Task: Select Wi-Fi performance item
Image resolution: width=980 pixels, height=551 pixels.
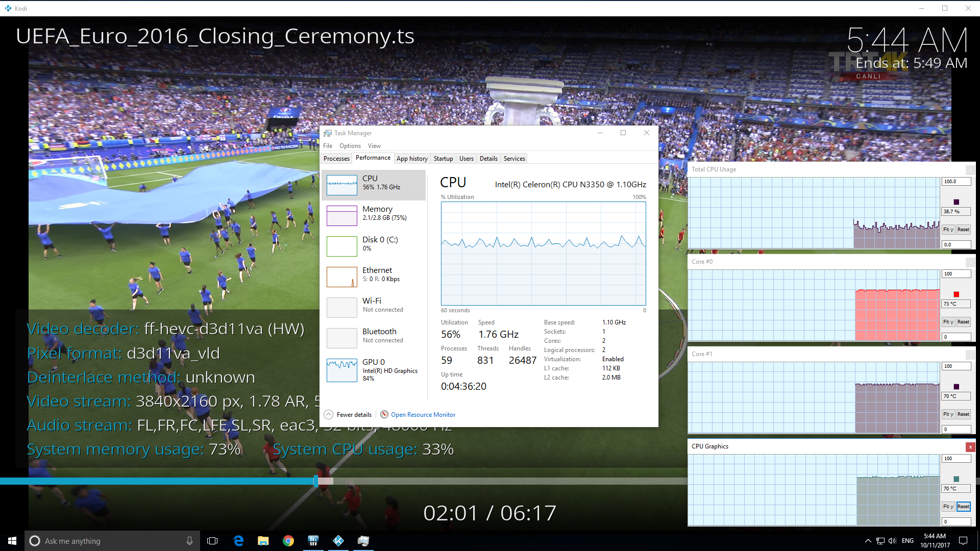Action: pyautogui.click(x=374, y=307)
